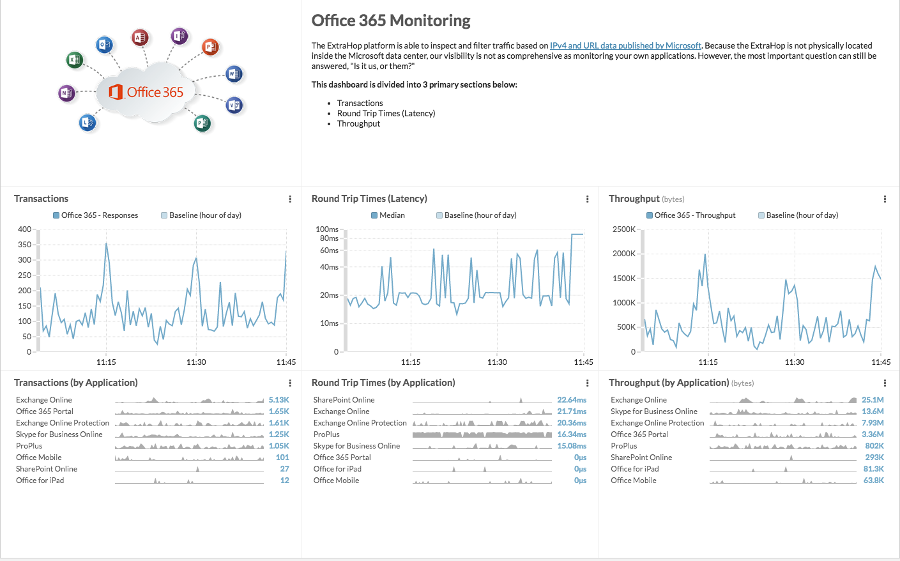The height and width of the screenshot is (561, 900).
Task: Click the Visio icon in the diagram
Action: [x=234, y=105]
